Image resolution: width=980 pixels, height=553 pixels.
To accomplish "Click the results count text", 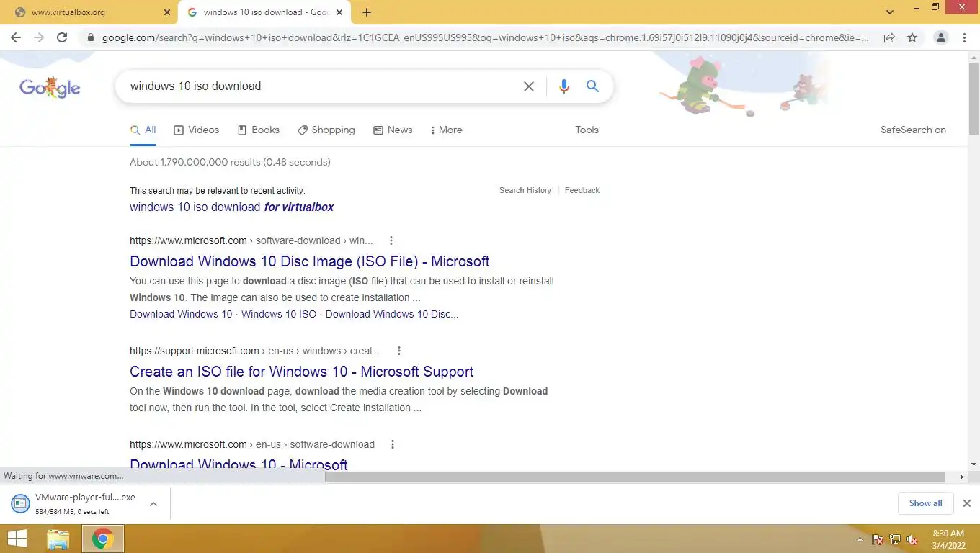I will [230, 162].
